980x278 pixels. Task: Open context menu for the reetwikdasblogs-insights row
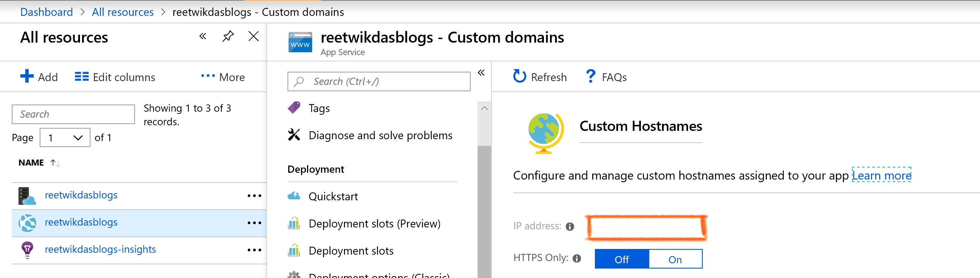[x=254, y=250]
